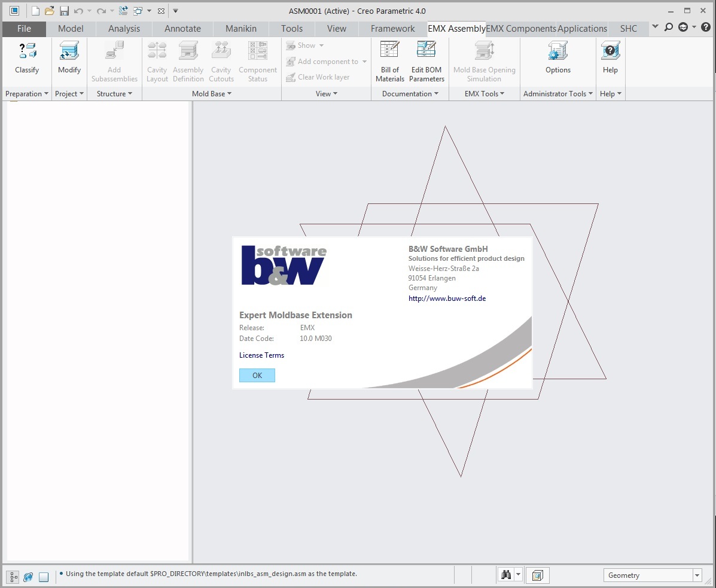
Task: Open the quick access toolbar customize arrow
Action: pos(176,11)
